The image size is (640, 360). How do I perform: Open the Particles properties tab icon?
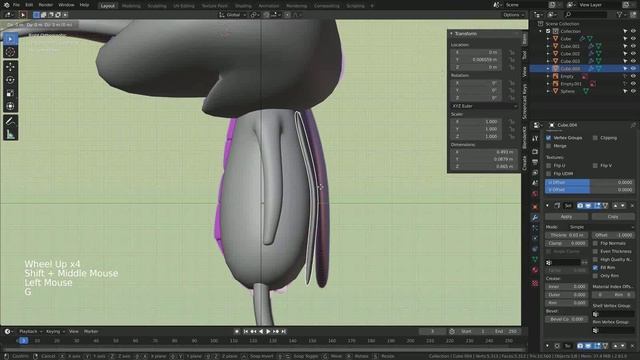[x=535, y=228]
